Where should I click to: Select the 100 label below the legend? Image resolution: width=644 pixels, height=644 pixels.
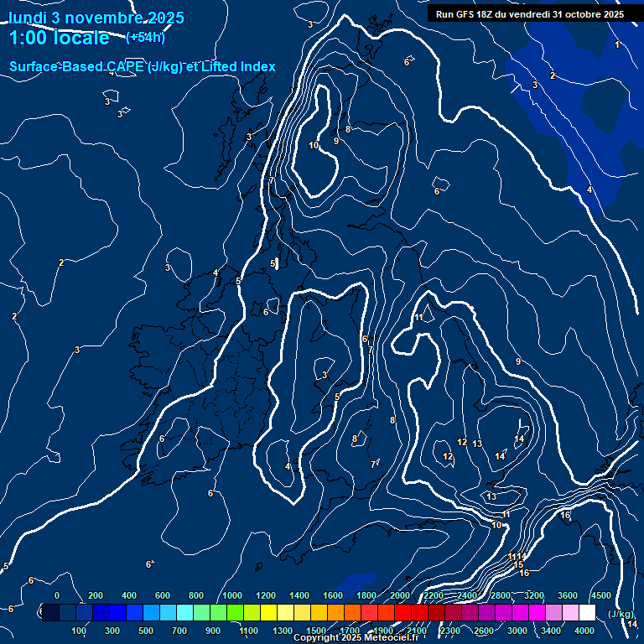point(79,631)
